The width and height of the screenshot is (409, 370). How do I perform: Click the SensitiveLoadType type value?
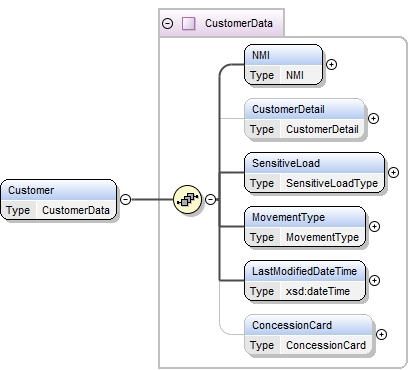pyautogui.click(x=332, y=183)
